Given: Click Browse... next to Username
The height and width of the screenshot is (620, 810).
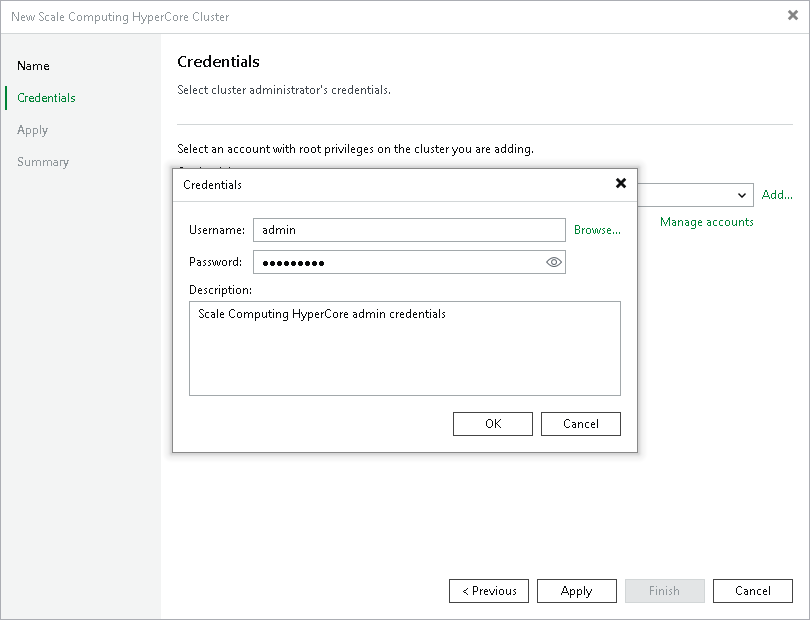Looking at the screenshot, I should [x=597, y=230].
